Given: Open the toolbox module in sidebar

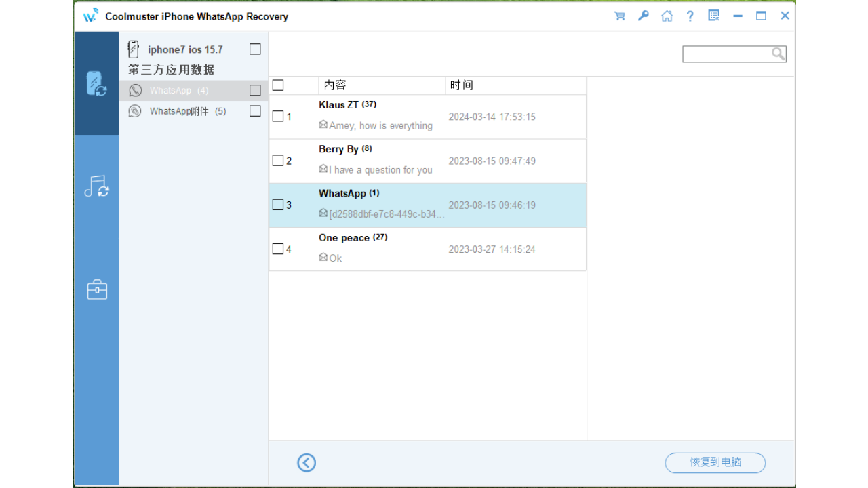Looking at the screenshot, I should point(96,289).
